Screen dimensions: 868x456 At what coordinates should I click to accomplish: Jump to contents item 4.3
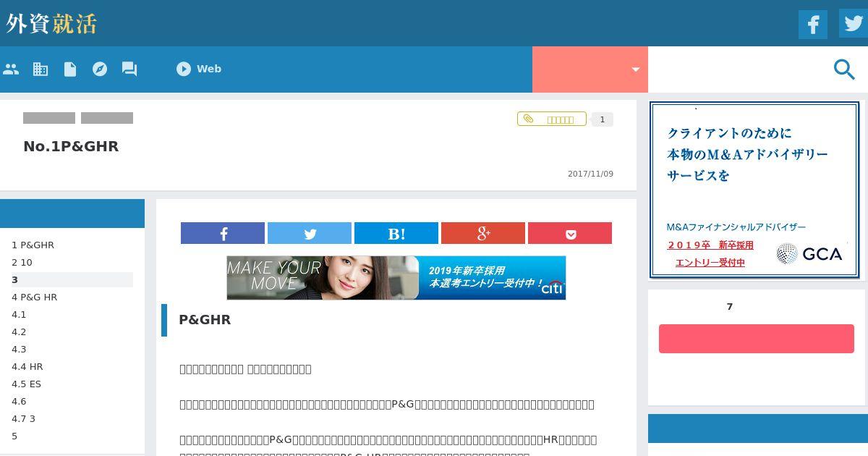19,349
